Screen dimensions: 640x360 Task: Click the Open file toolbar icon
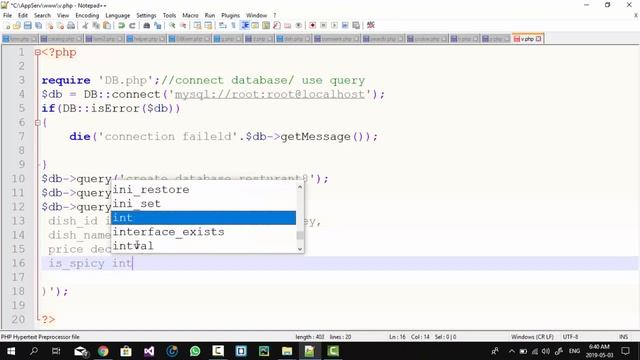tap(17, 25)
